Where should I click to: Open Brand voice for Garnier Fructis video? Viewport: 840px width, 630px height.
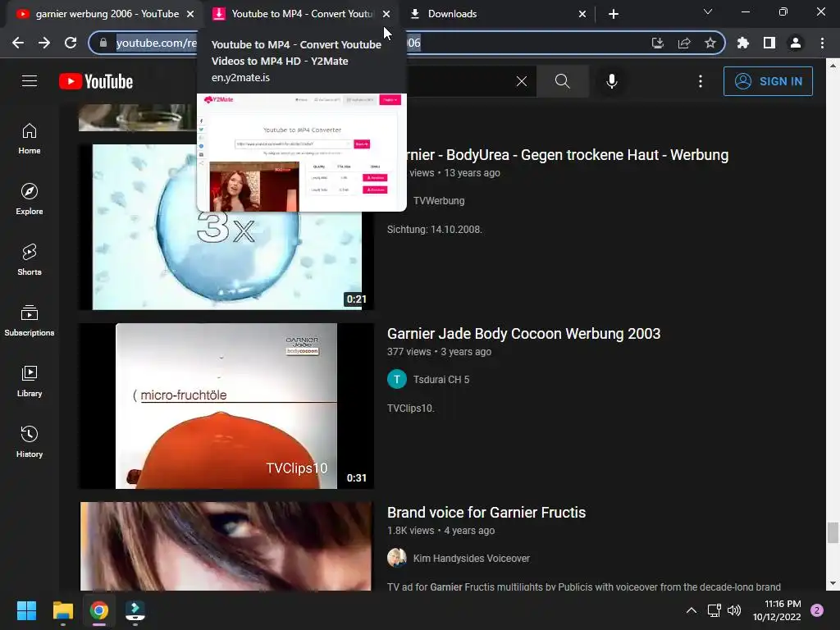coord(486,513)
